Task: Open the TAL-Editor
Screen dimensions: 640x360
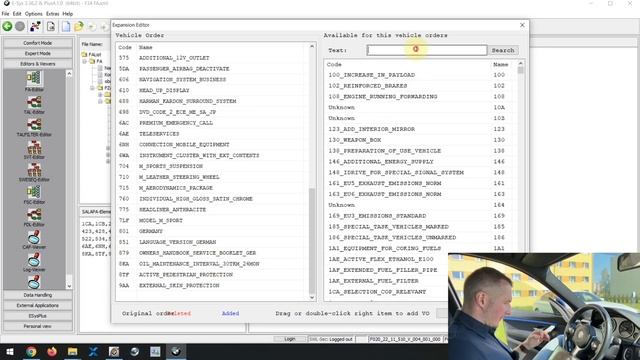Action: [x=34, y=104]
